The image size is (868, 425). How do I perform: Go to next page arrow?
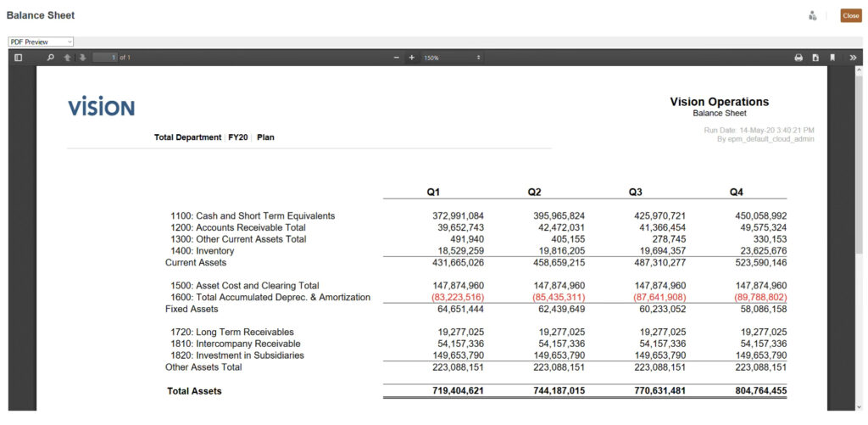pos(82,58)
